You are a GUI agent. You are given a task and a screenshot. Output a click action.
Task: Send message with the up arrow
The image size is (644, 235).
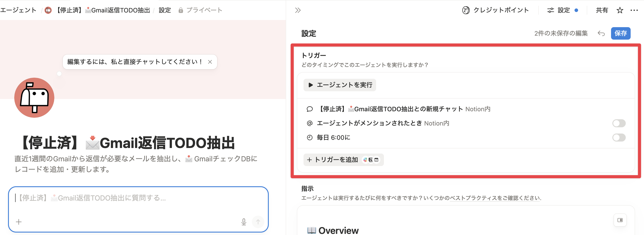(x=258, y=222)
